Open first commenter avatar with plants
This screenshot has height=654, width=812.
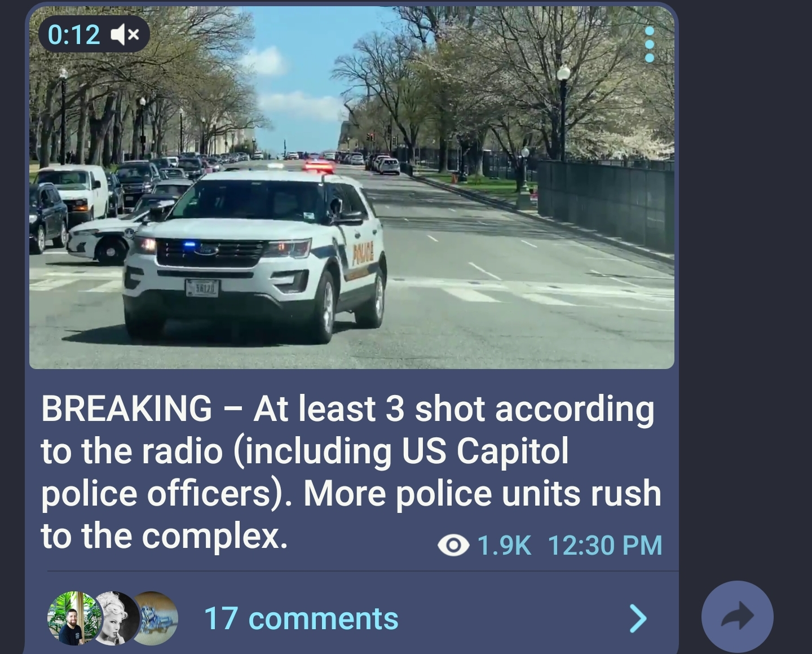(x=73, y=618)
